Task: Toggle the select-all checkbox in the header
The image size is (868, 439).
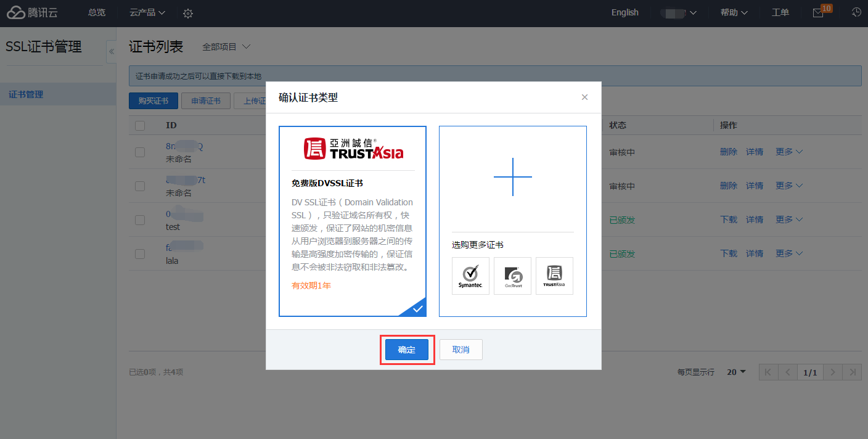Action: tap(140, 125)
